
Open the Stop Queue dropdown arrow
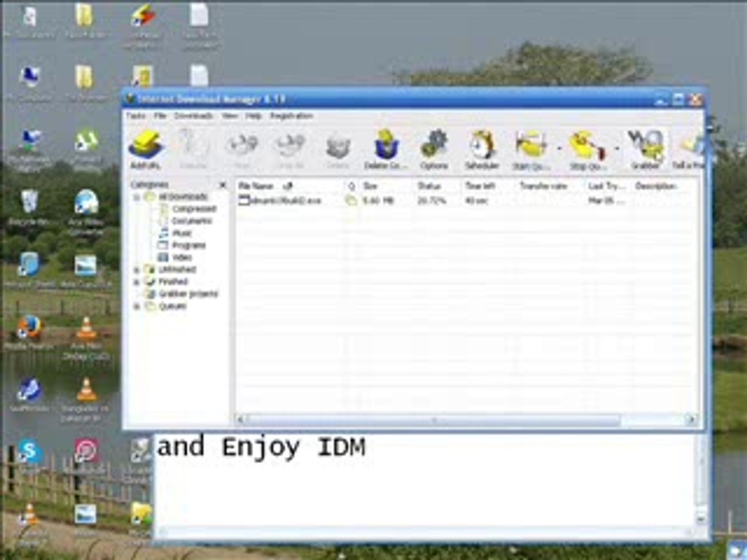[x=617, y=149]
